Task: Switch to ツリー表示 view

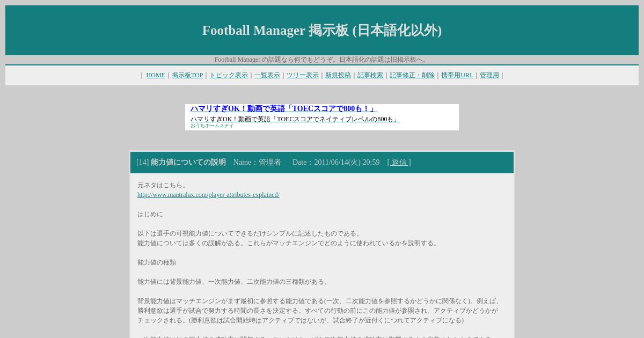Action: pos(303,76)
